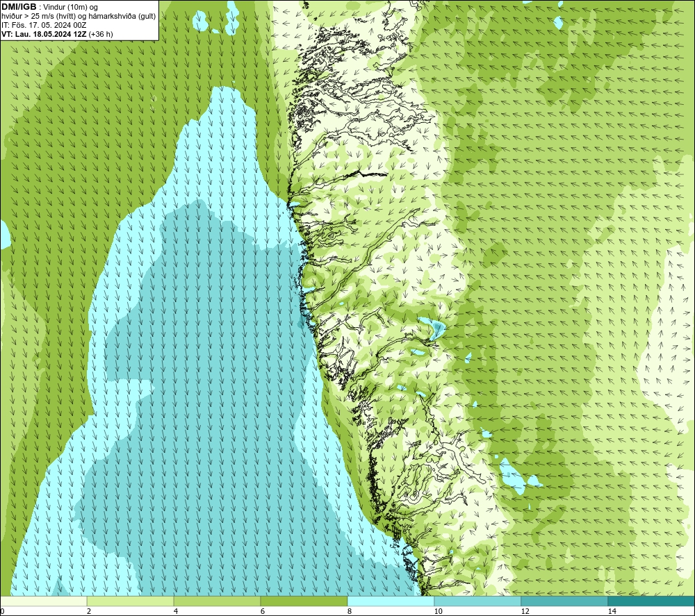The width and height of the screenshot is (695, 616).
Task: Click the scale label '12'
Action: tap(525, 611)
